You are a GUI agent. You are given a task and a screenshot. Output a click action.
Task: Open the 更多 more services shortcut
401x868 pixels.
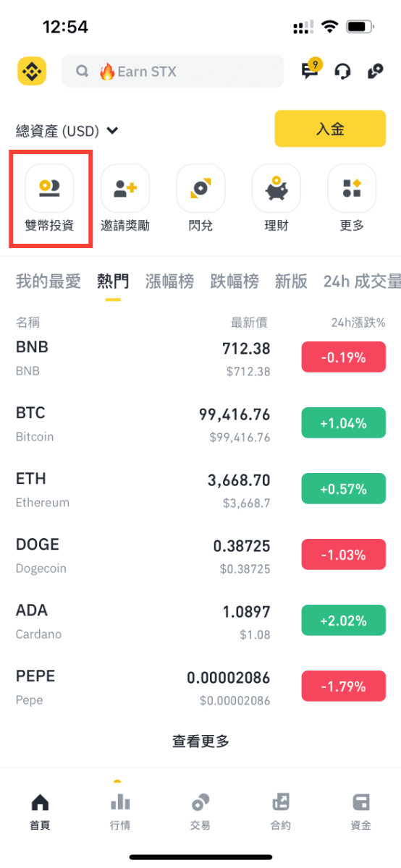pyautogui.click(x=352, y=197)
